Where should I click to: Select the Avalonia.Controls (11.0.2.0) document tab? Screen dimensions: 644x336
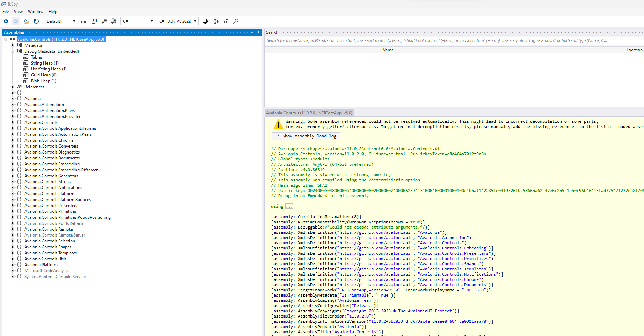click(x=309, y=113)
